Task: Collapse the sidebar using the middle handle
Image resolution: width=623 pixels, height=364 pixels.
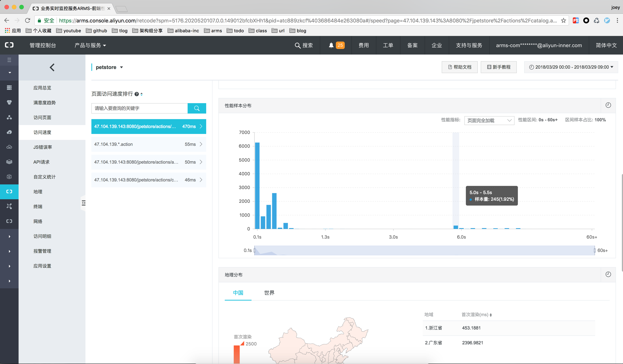Action: (83, 203)
